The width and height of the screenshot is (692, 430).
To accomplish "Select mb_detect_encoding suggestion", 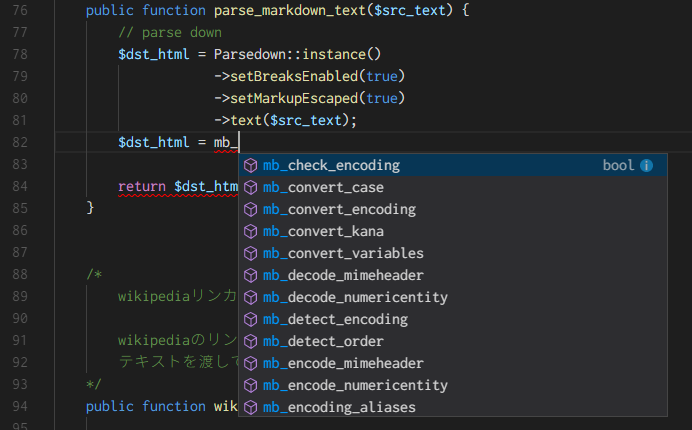I will point(453,319).
